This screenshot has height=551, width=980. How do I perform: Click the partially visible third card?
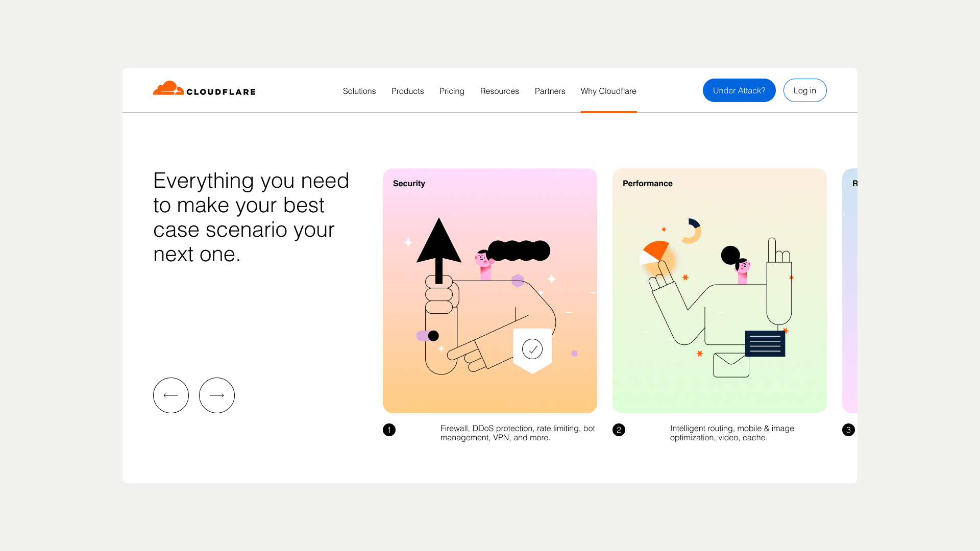[850, 291]
